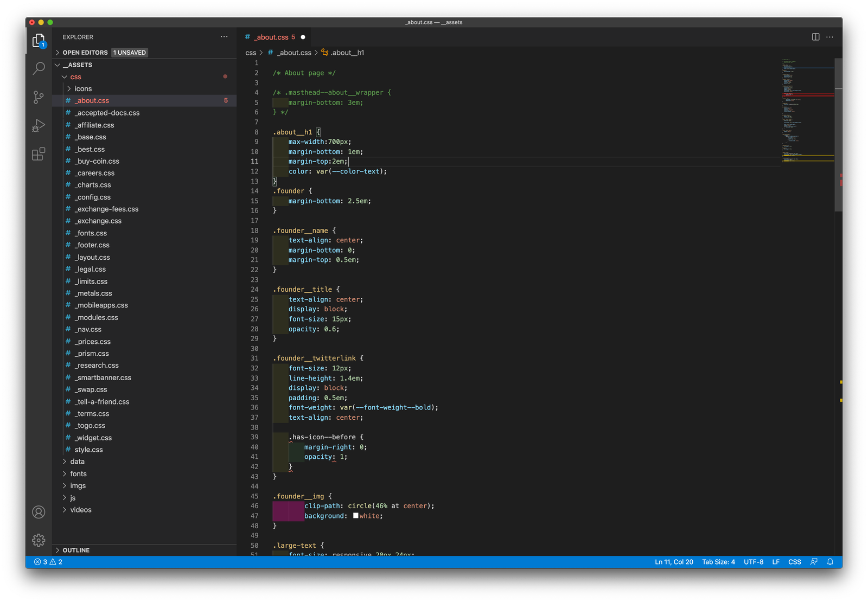The image size is (868, 602).
Task: Open _footer.css in the file tree
Action: click(x=93, y=245)
